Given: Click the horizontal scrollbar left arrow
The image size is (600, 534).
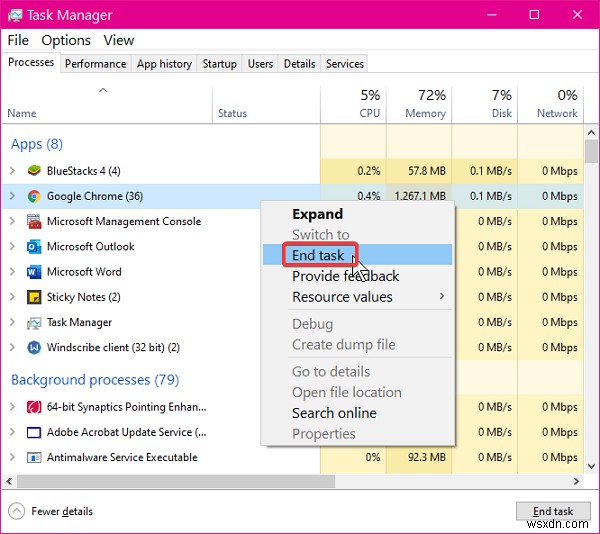Looking at the screenshot, I should (x=10, y=481).
